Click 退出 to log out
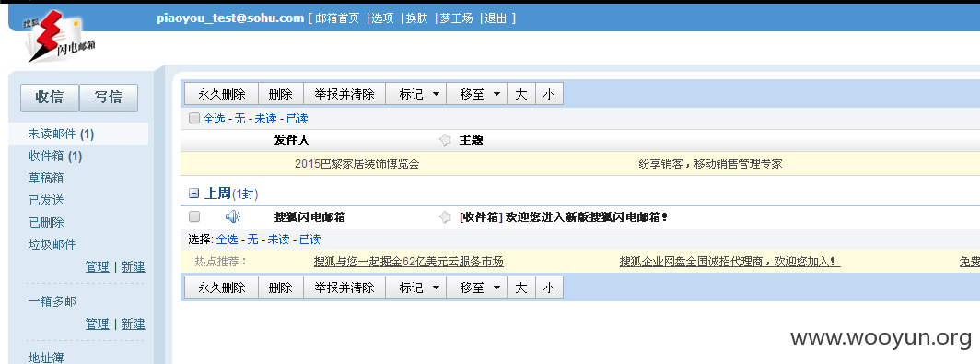 tap(496, 18)
